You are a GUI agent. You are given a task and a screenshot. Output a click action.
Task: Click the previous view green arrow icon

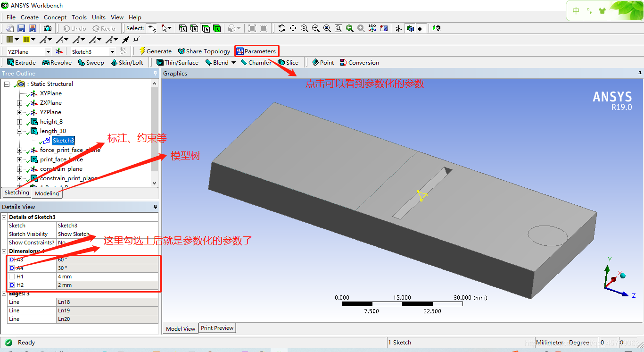(x=350, y=28)
